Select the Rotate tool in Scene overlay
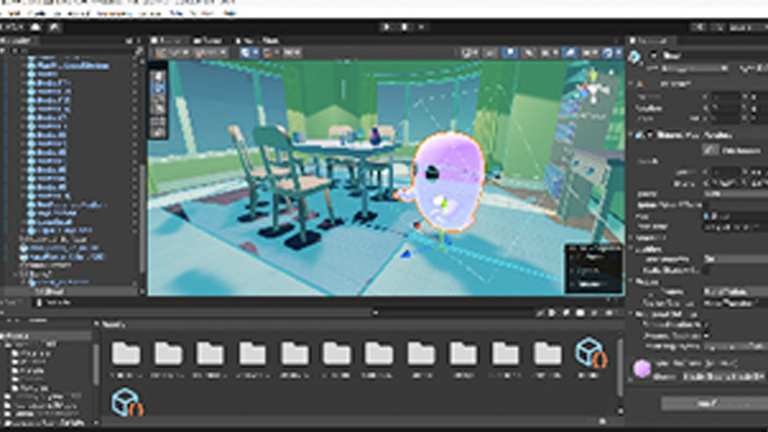The image size is (768, 432). [158, 102]
